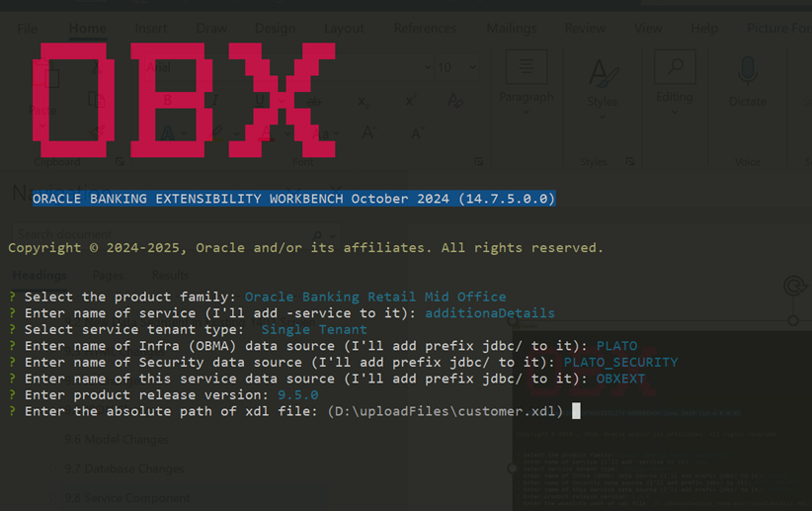Click the Increase Font Size icon
Viewport: 812px width, 511px height.
(368, 133)
